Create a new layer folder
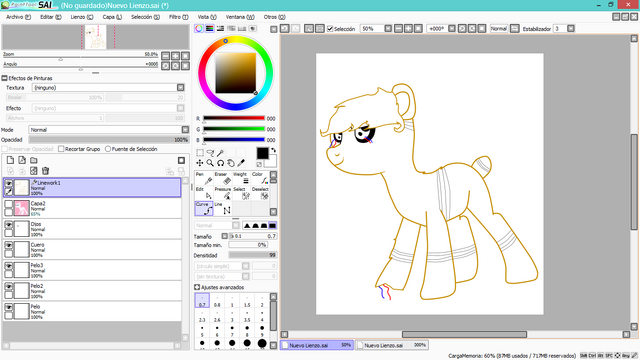 coord(34,160)
